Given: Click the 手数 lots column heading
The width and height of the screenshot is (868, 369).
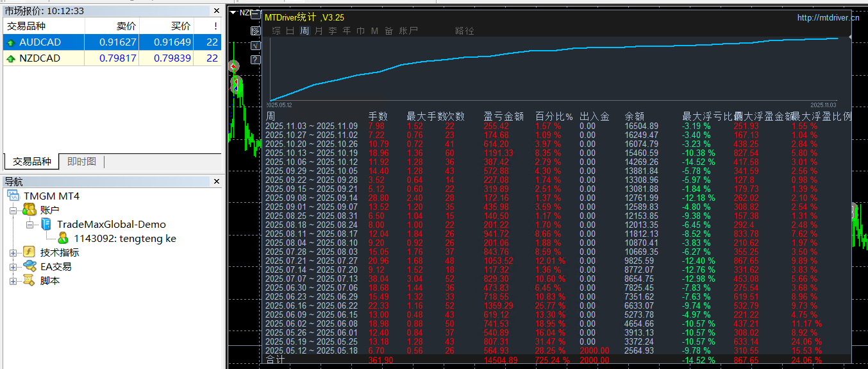Looking at the screenshot, I should pos(378,116).
